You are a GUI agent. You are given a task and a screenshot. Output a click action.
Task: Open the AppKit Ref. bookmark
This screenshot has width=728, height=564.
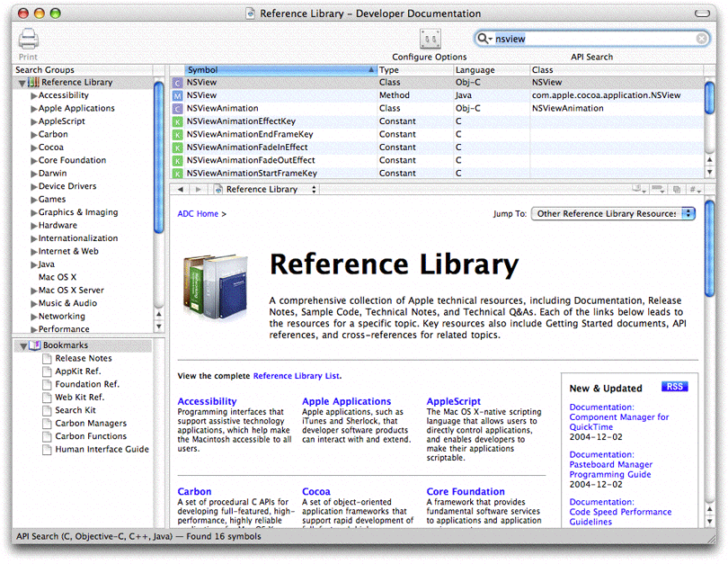(x=77, y=372)
